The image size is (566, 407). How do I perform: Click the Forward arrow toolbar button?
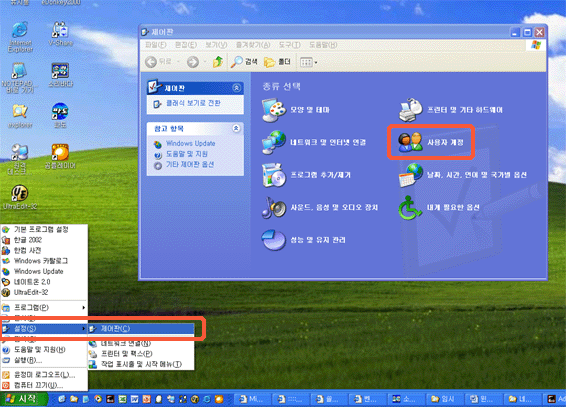(x=193, y=62)
